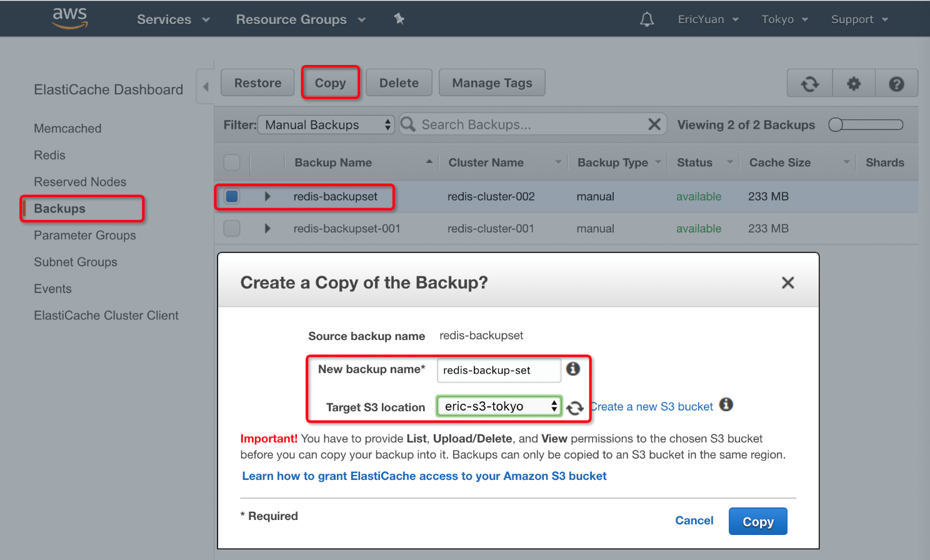Screen dimensions: 930x560
Task: Collapse the left navigation panel
Action: (x=206, y=87)
